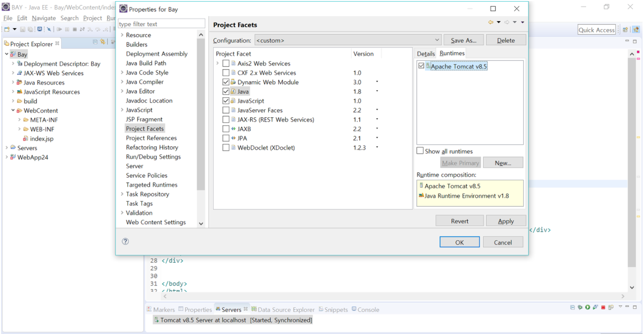
Task: Check the Axis2 Web Services facet
Action: point(226,63)
